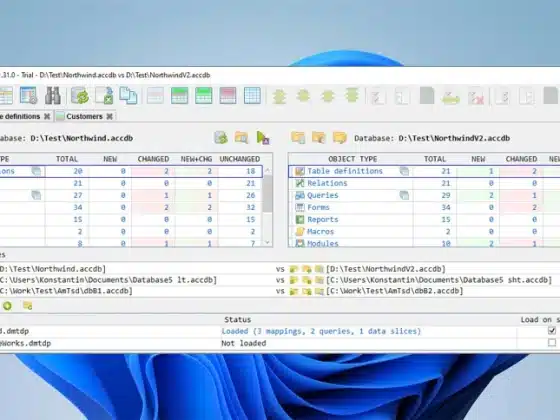Click the export to Excel document icon
This screenshot has width=560, height=420.
105,95
